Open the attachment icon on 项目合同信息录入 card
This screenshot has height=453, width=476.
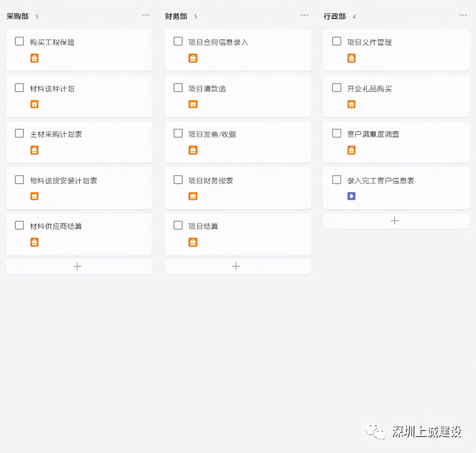pyautogui.click(x=192, y=58)
